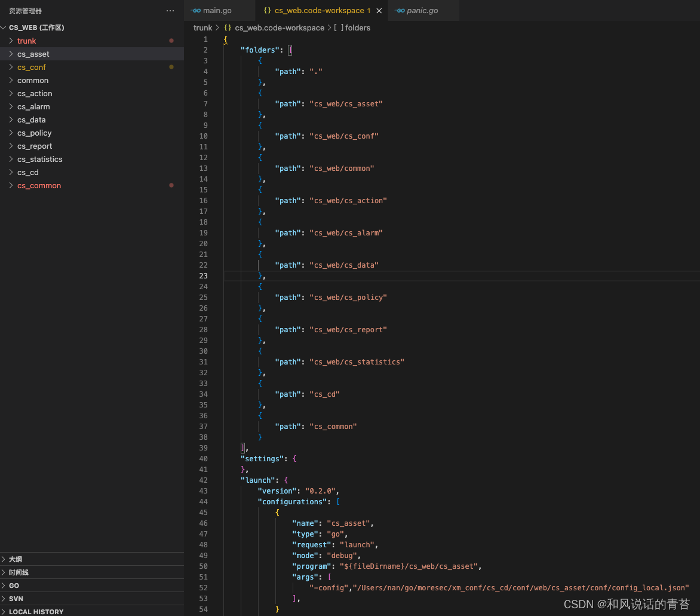Expand the GO section at the bottom panel

pos(13,585)
